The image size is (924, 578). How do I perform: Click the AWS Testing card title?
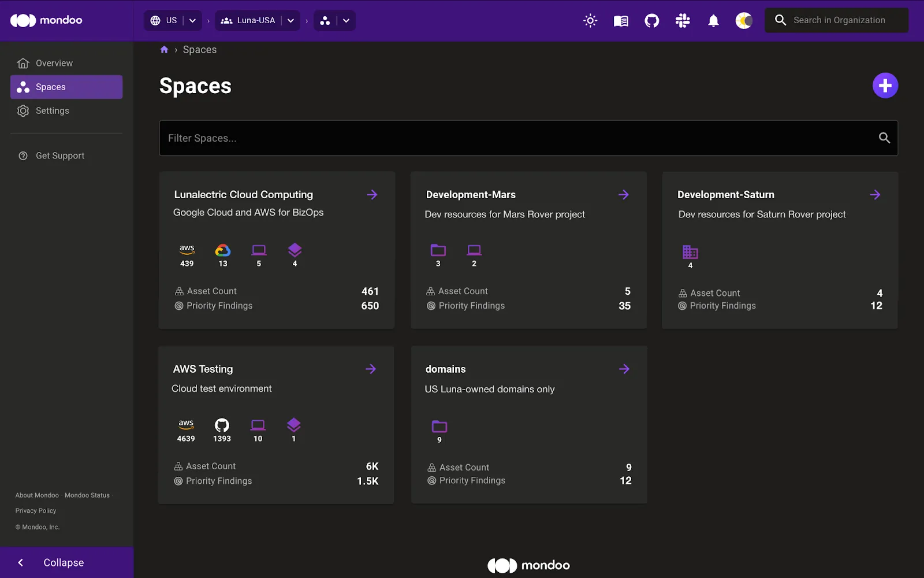203,369
